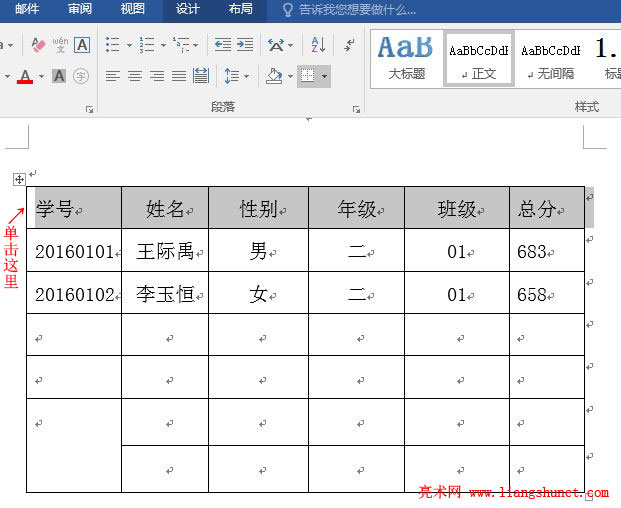621x508 pixels.
Task: Click the 班级 header cell
Action: click(457, 208)
